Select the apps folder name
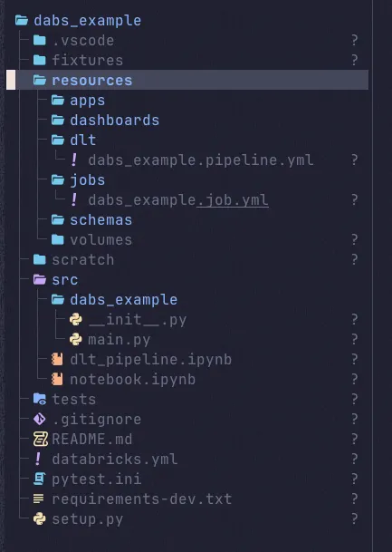Image resolution: width=392 pixels, height=552 pixels. pos(88,101)
